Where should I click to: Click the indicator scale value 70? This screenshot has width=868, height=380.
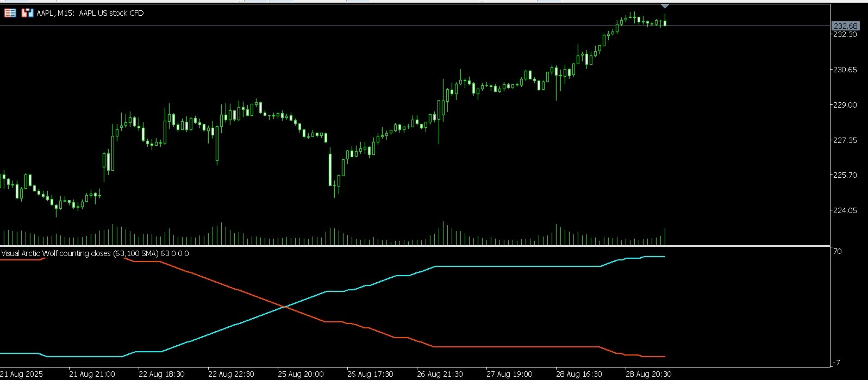[838, 251]
